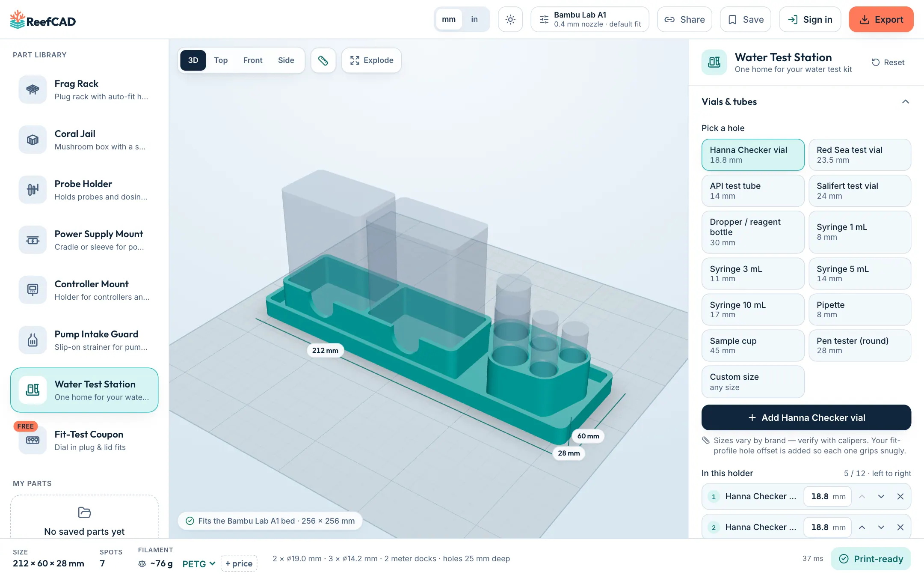Remove second Hanna Checker row with X
The height and width of the screenshot is (578, 924).
click(x=900, y=527)
